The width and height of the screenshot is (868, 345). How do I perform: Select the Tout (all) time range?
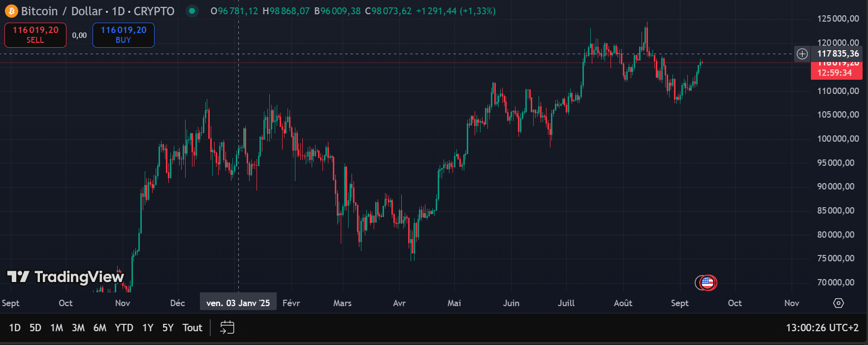click(x=192, y=328)
